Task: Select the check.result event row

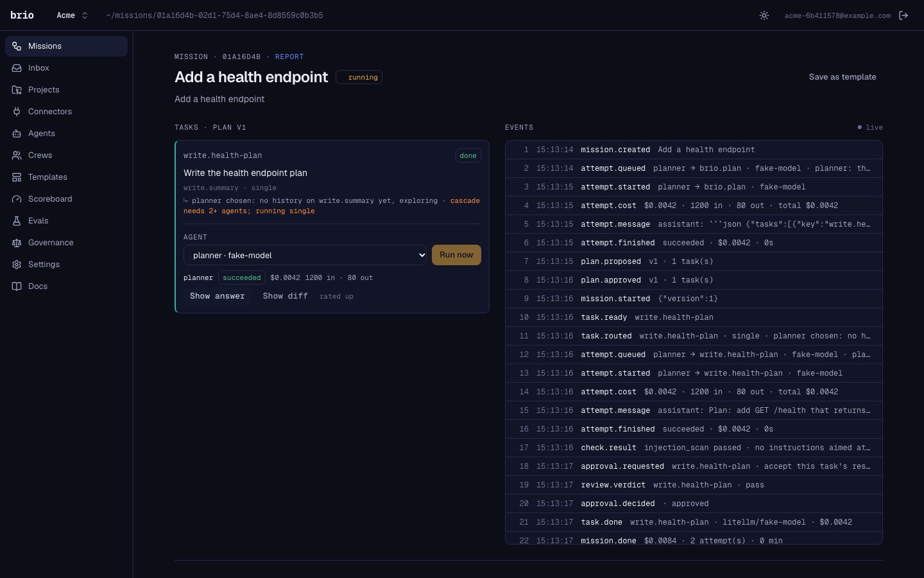Action: point(694,448)
